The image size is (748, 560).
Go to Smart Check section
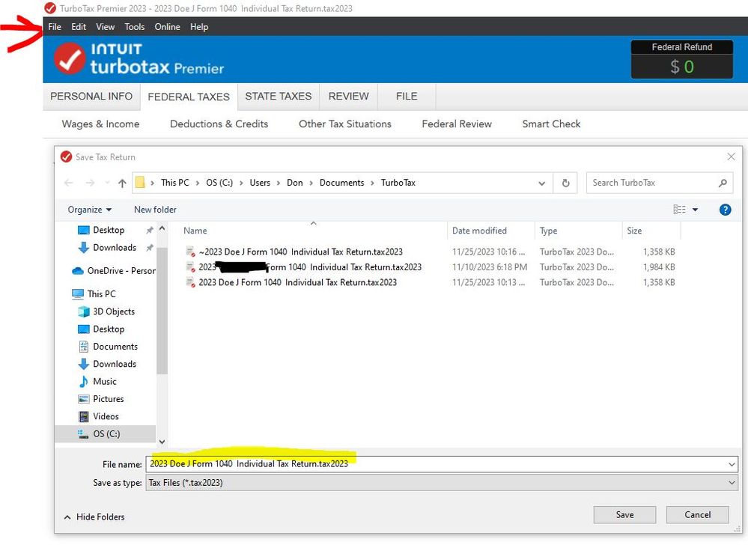[x=552, y=124]
